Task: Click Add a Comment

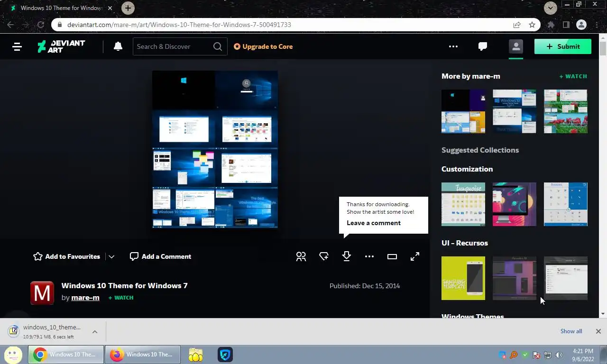Action: coord(160,256)
